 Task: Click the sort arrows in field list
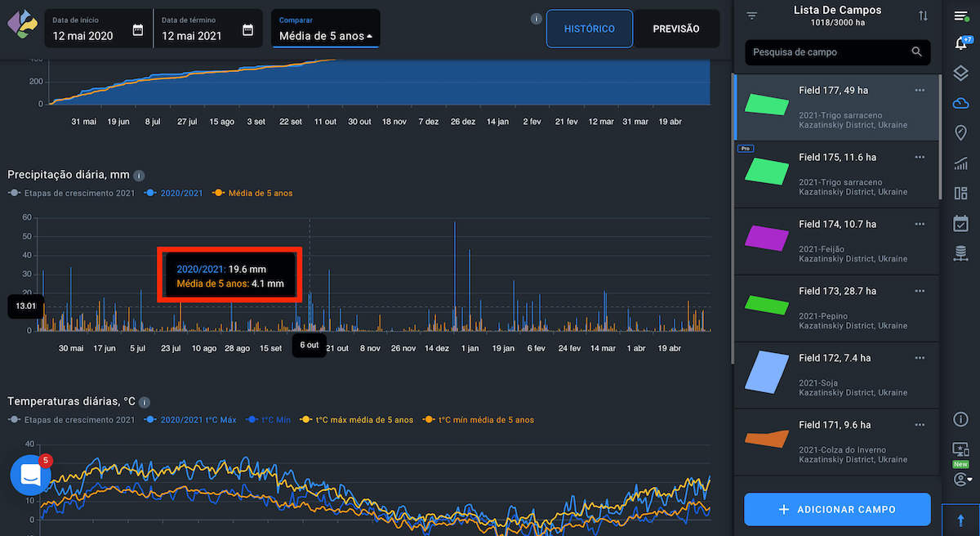pyautogui.click(x=923, y=16)
